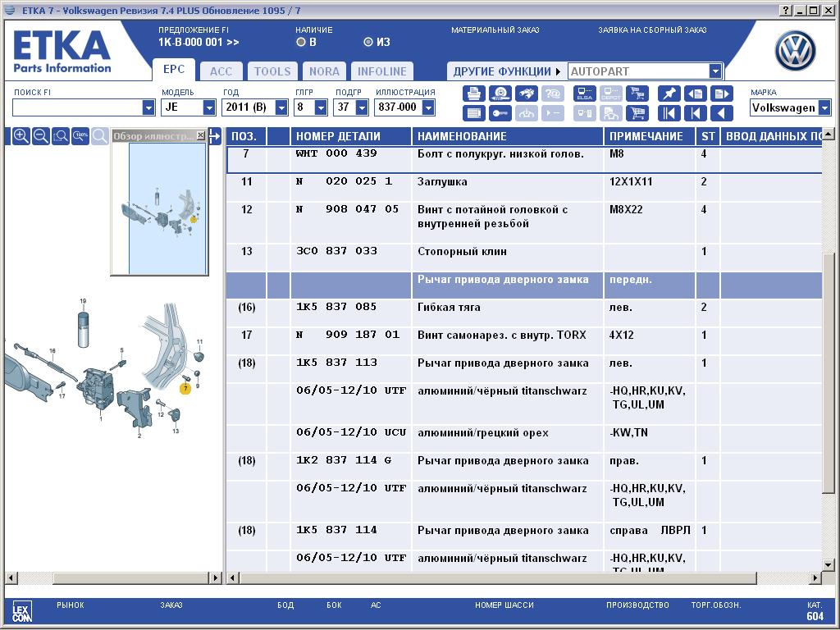Click the single-bar back arrow icon
The height and width of the screenshot is (630, 840).
pos(696,113)
